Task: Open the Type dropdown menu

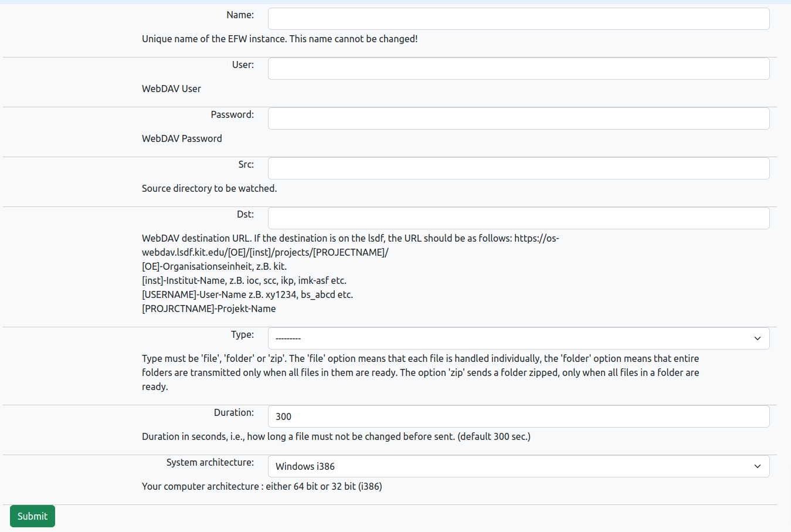Action: point(518,338)
